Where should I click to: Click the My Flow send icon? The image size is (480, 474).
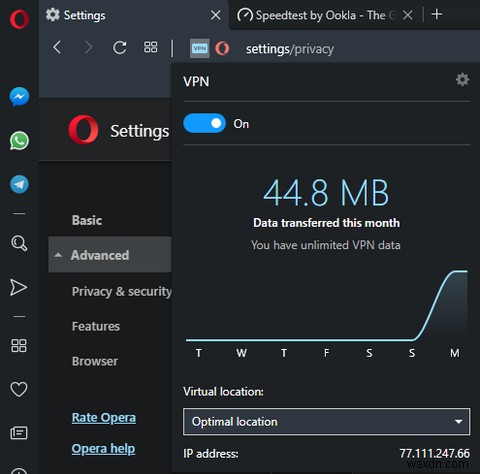tap(18, 287)
